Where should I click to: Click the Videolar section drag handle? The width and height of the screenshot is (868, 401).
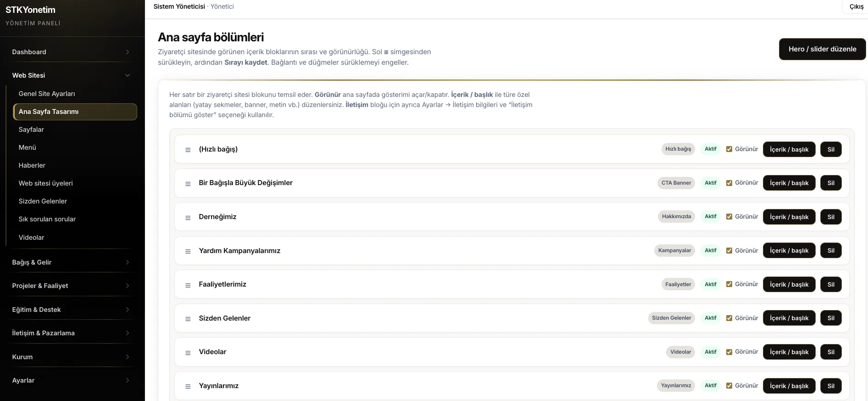point(188,353)
